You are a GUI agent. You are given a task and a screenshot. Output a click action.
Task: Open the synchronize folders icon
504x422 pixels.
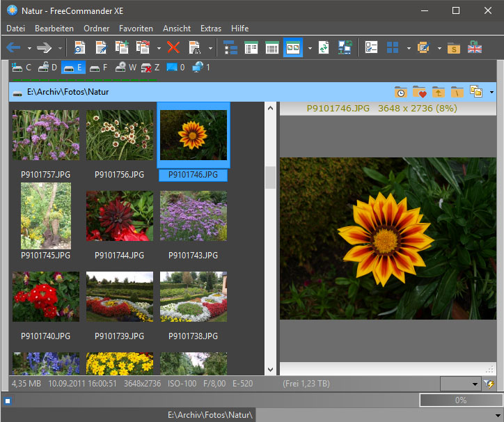(345, 47)
